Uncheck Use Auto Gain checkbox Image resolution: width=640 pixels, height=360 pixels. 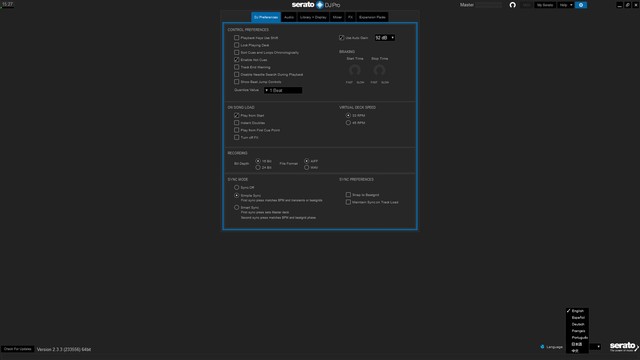(x=342, y=38)
